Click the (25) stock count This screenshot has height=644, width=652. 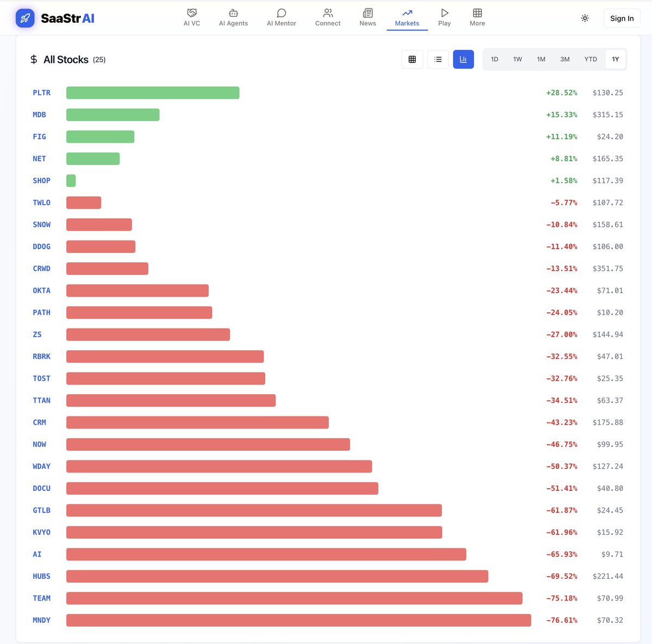[x=99, y=60]
